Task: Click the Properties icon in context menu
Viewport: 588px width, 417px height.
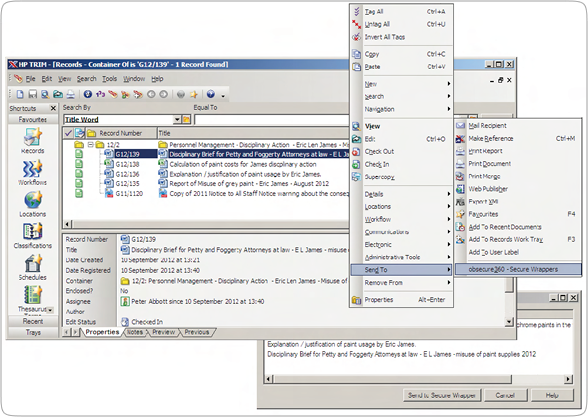Action: pos(356,300)
